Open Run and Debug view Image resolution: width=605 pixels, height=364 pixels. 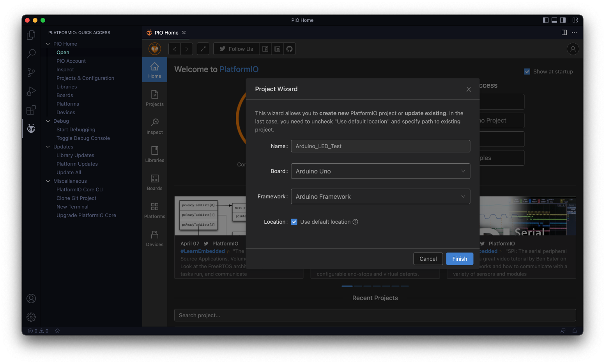[x=31, y=91]
